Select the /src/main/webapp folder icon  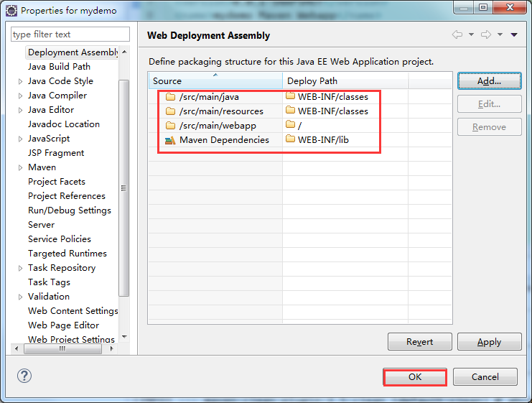(170, 126)
